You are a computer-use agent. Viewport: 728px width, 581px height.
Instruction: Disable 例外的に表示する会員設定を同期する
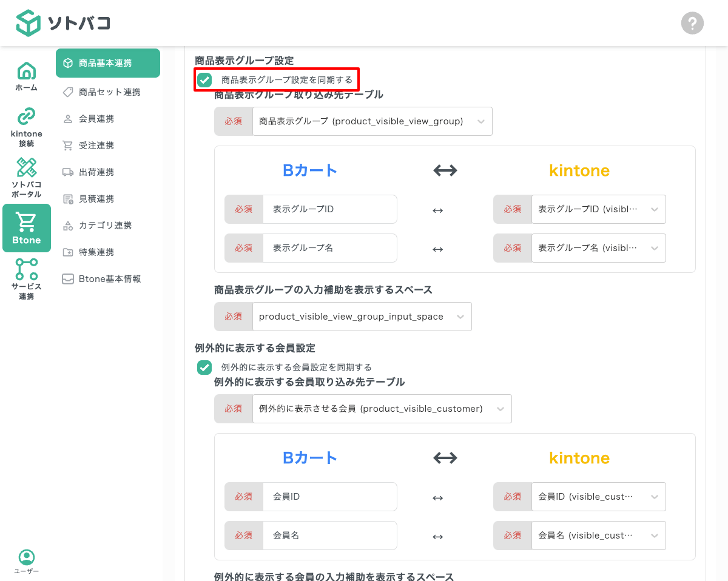coord(204,367)
